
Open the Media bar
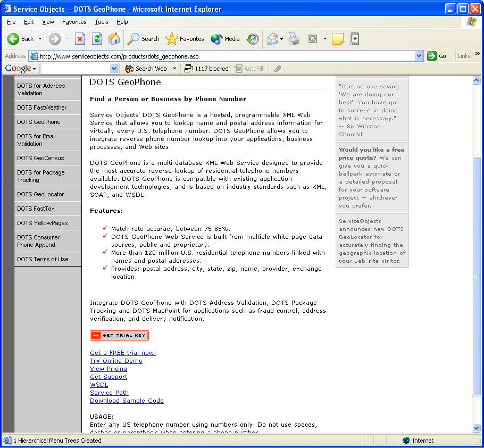point(226,39)
